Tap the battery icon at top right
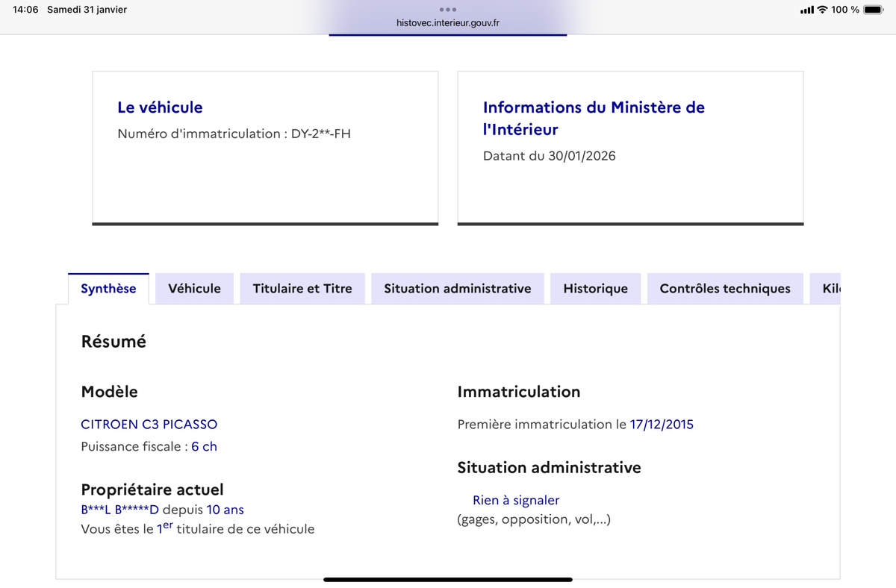Image resolution: width=896 pixels, height=588 pixels. point(872,10)
